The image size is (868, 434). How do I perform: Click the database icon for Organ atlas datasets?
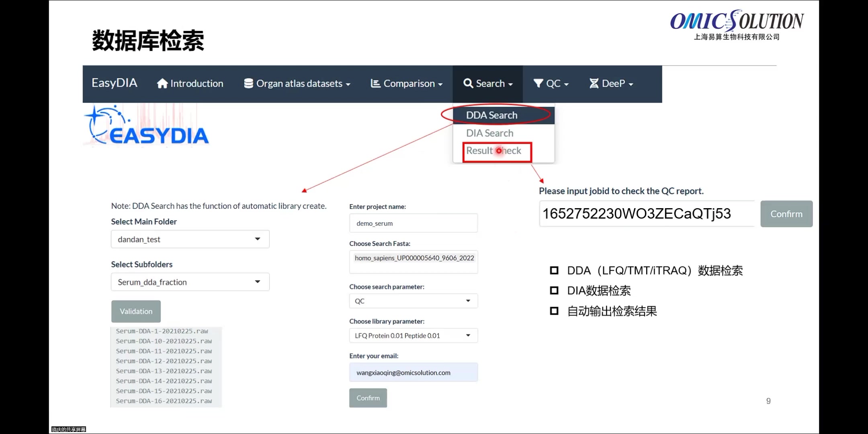[x=248, y=83]
